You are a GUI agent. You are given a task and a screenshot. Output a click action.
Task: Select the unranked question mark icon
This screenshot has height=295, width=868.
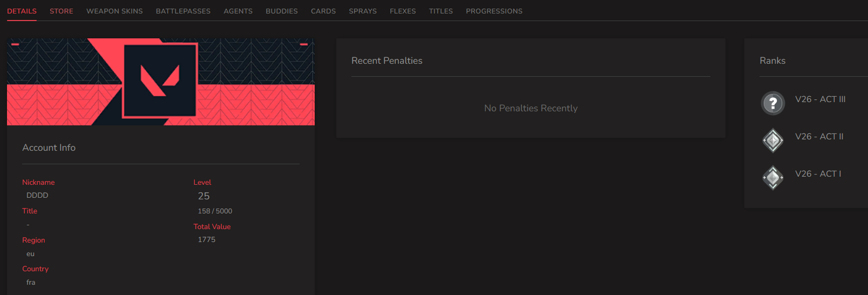tap(773, 103)
